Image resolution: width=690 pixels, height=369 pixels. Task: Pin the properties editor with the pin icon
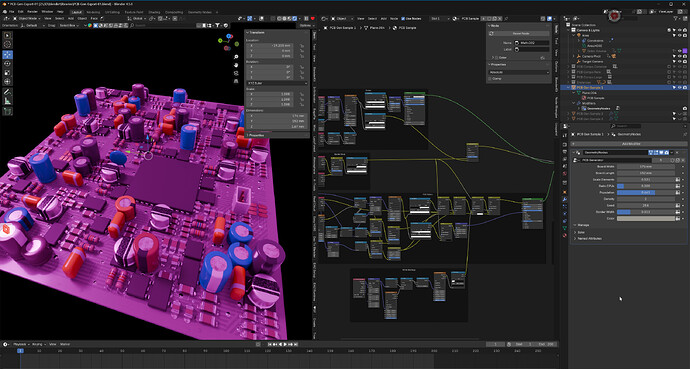pyautogui.click(x=684, y=134)
